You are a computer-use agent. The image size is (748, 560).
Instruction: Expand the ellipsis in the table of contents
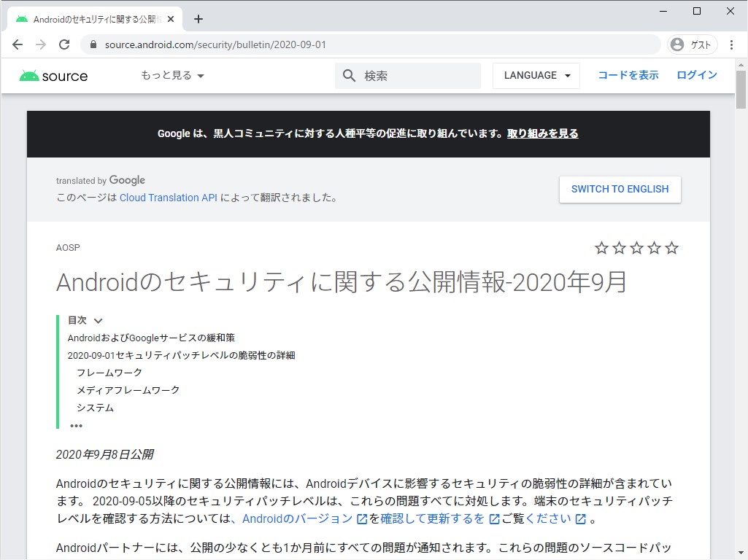click(76, 425)
